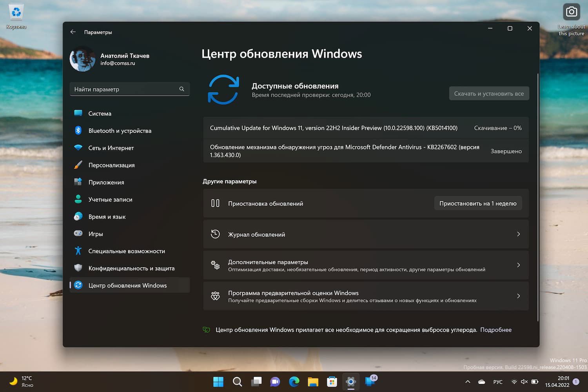The image size is (588, 392).
Task: Select Система in the sidebar
Action: pyautogui.click(x=100, y=113)
